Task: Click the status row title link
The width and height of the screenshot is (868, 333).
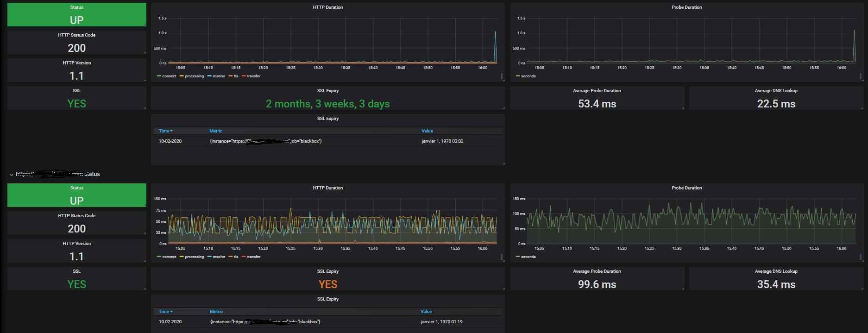Action: point(58,174)
